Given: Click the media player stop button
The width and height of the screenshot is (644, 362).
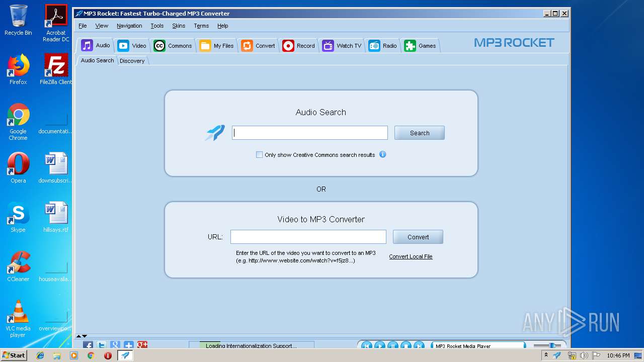Looking at the screenshot, I should pos(406,345).
